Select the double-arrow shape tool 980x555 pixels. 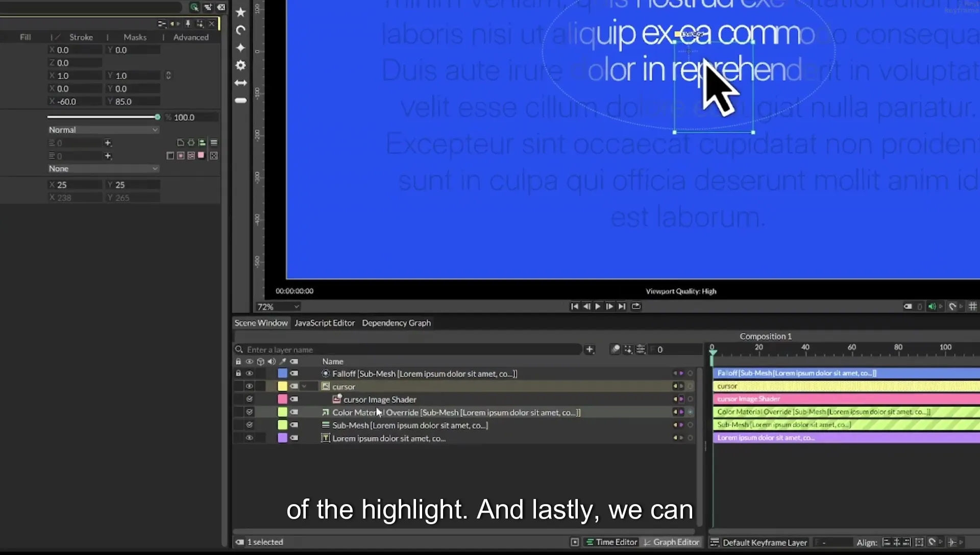point(240,83)
